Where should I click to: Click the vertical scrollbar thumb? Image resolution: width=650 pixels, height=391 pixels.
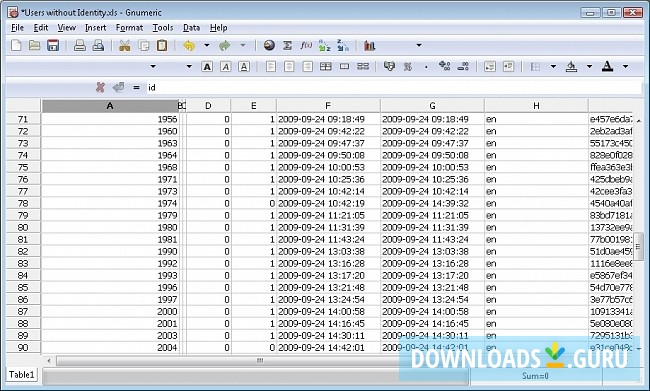coord(638,246)
